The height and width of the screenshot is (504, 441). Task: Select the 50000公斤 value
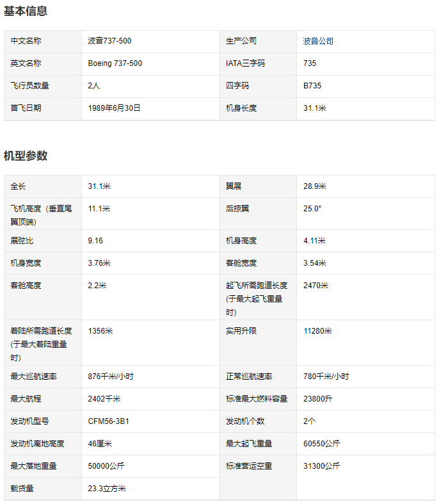pyautogui.click(x=106, y=466)
